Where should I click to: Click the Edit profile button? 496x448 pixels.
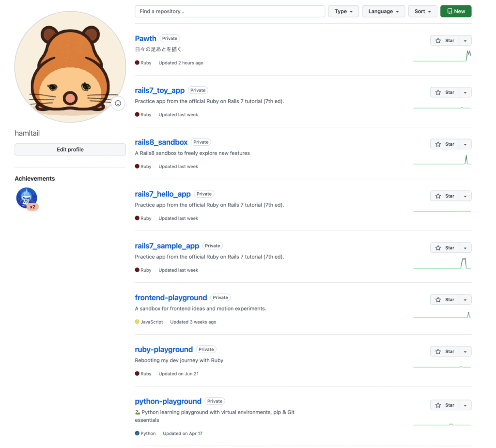[70, 150]
